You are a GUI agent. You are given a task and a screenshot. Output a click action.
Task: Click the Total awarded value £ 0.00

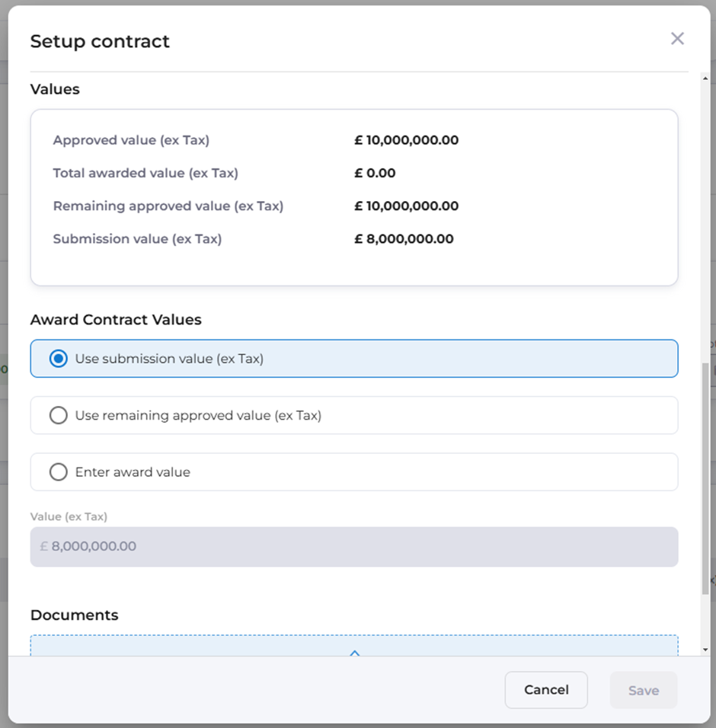376,173
